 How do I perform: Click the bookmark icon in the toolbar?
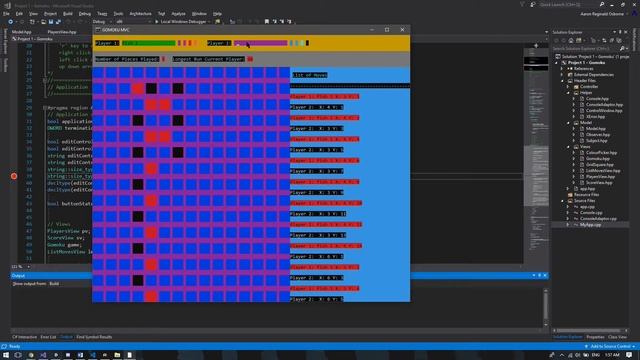[267, 22]
